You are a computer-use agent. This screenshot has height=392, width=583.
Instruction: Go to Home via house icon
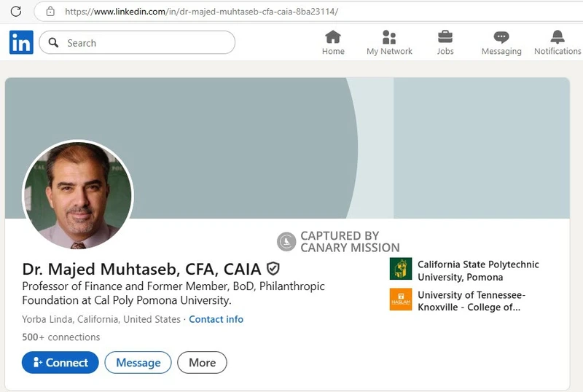pyautogui.click(x=333, y=37)
